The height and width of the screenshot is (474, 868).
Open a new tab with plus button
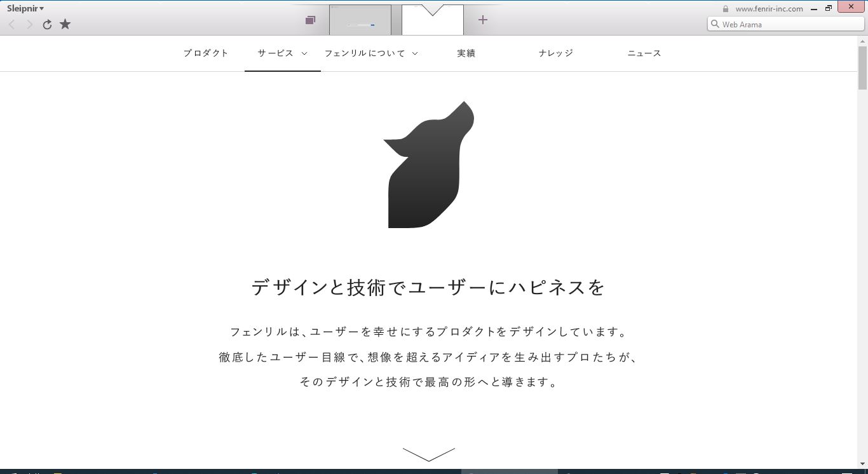pos(483,20)
